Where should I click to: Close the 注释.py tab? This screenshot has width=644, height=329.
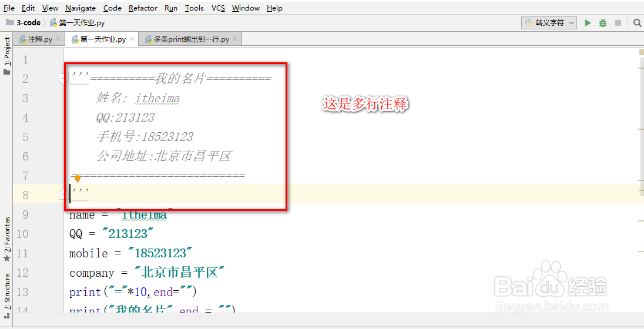58,39
